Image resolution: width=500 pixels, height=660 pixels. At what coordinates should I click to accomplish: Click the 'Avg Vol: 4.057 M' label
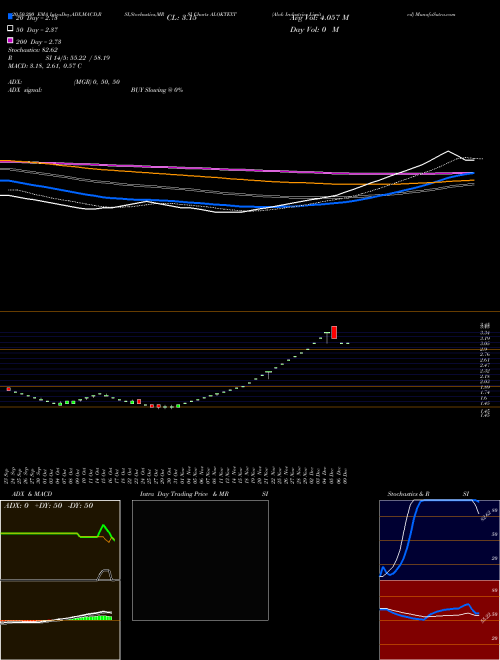[319, 18]
